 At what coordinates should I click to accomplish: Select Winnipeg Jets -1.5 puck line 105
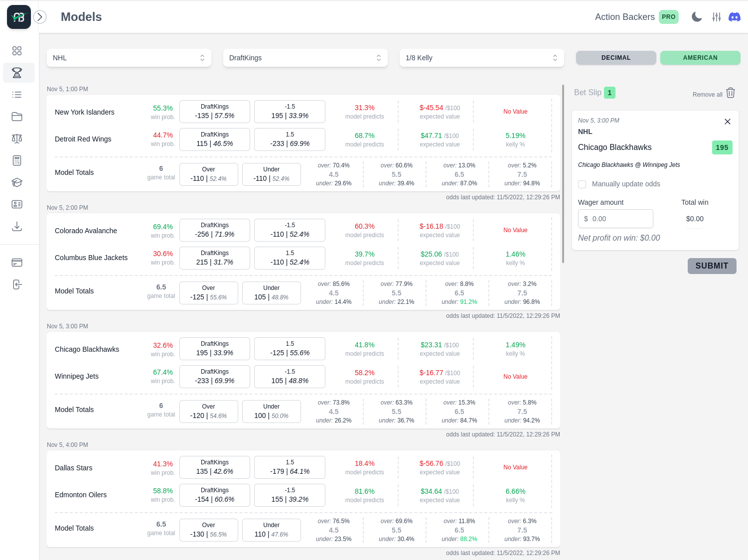[x=290, y=377]
